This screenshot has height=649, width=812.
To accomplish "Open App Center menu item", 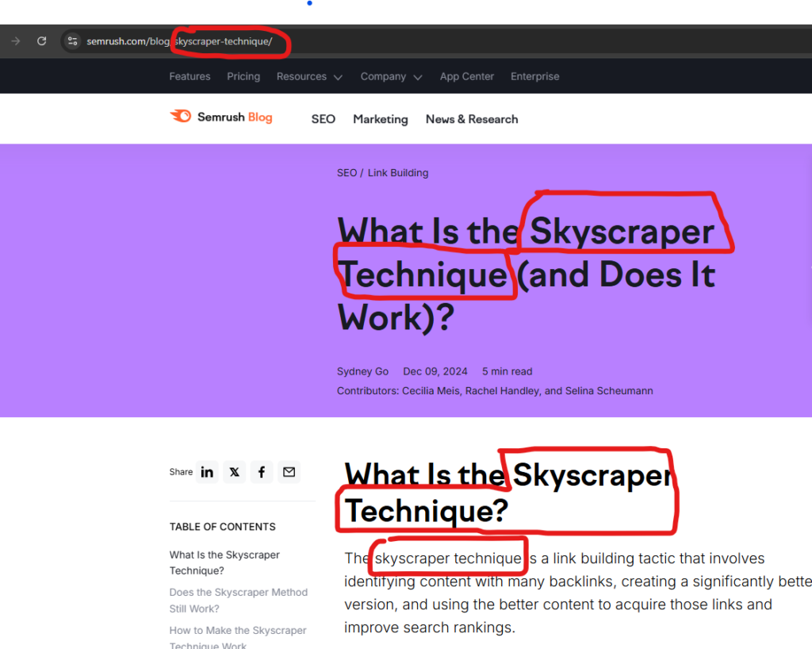I will point(467,76).
